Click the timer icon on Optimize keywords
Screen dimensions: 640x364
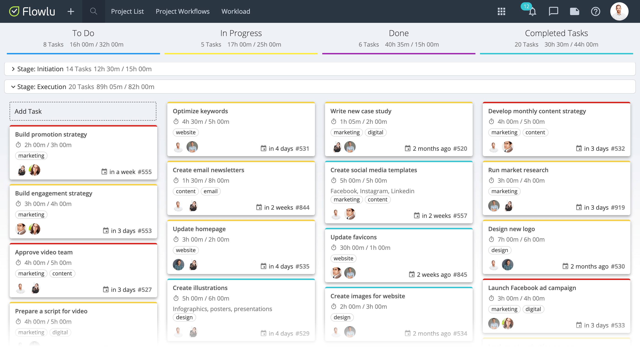tap(176, 122)
